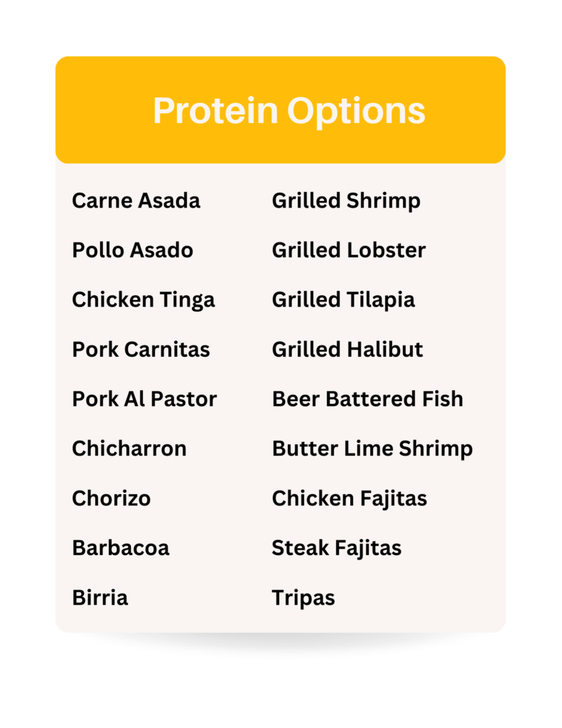Viewport: 562px width, 728px height.
Task: Select Chicken Tinga protein
Action: click(144, 300)
